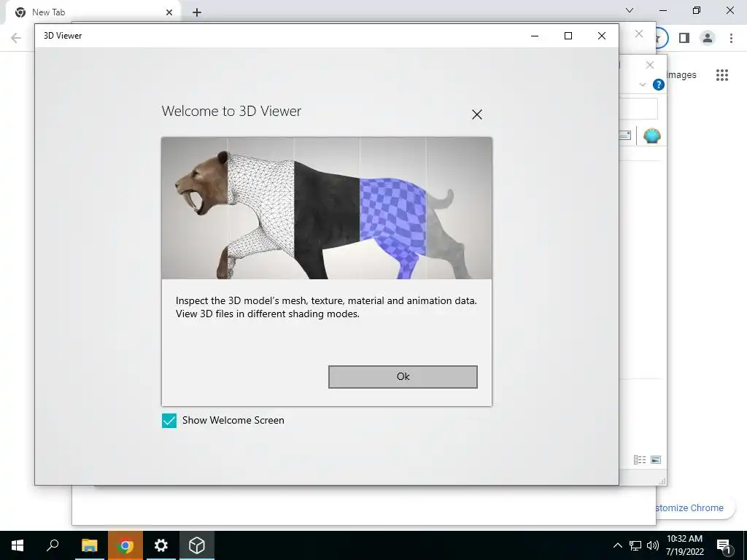Show hidden system tray icons
The width and height of the screenshot is (747, 560).
pos(617,545)
